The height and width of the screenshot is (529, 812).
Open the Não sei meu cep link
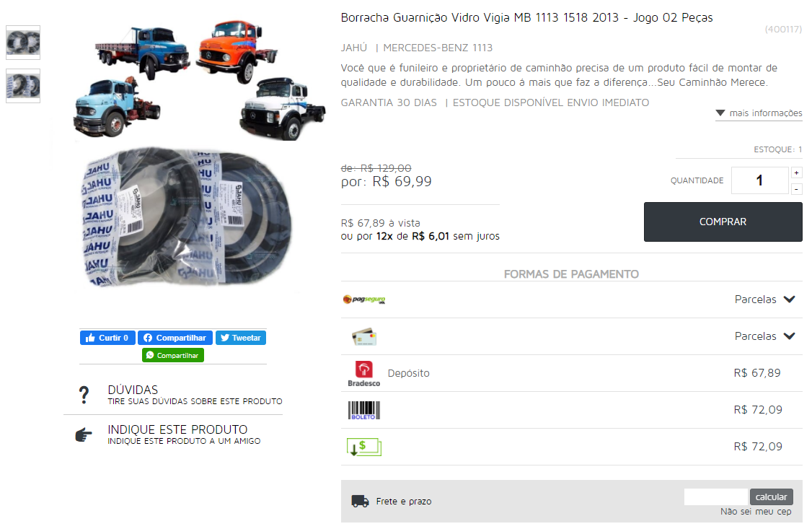click(756, 512)
